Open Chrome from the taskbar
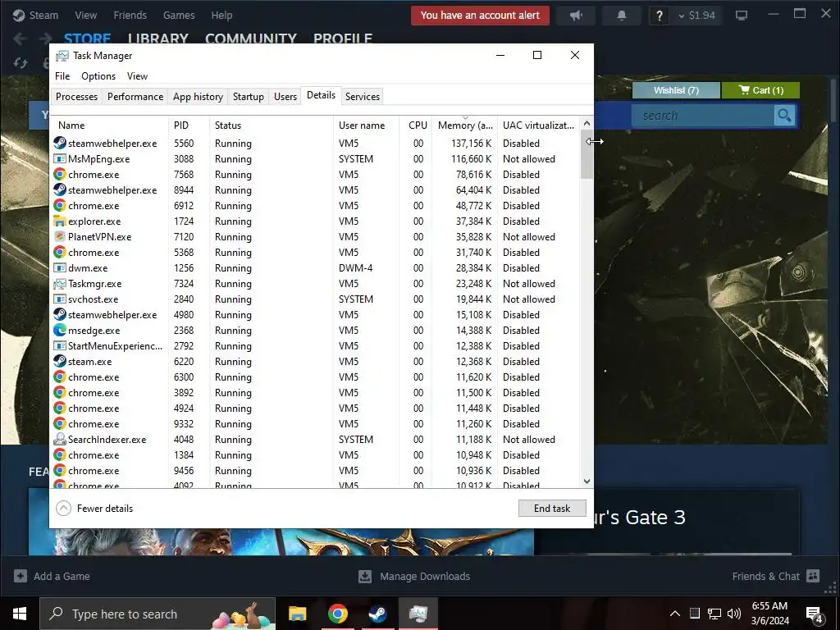The height and width of the screenshot is (630, 840). coord(337,614)
